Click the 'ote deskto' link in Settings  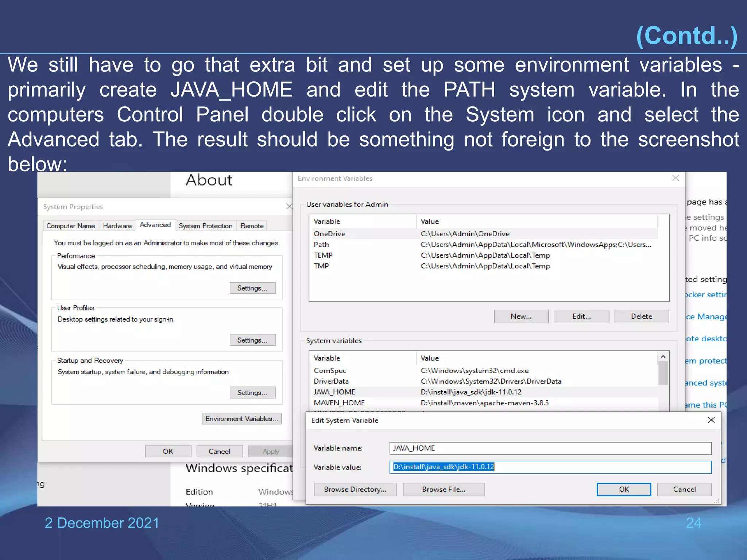[x=706, y=339]
